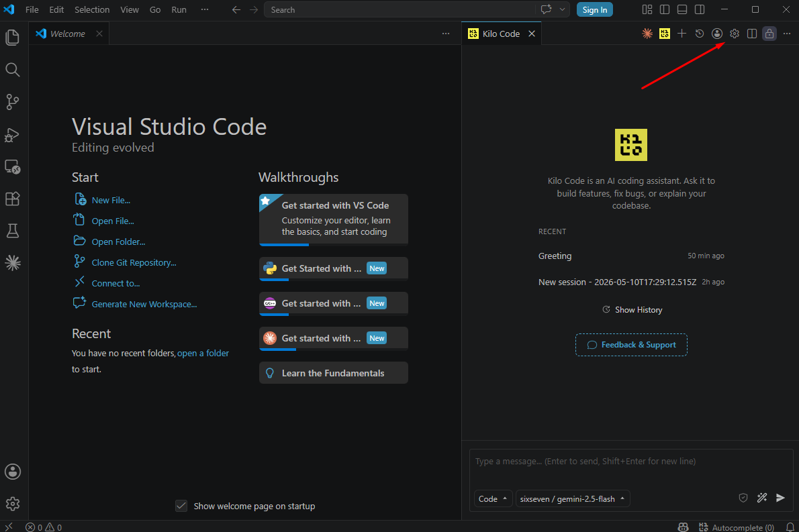Screen dimensions: 799x532
Task: Enhance prompt with magic wand icon
Action: 762,498
